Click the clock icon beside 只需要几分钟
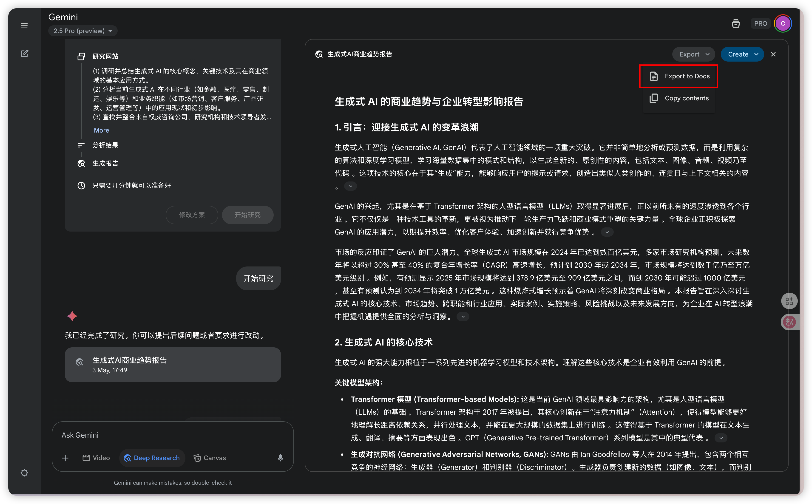 [81, 185]
